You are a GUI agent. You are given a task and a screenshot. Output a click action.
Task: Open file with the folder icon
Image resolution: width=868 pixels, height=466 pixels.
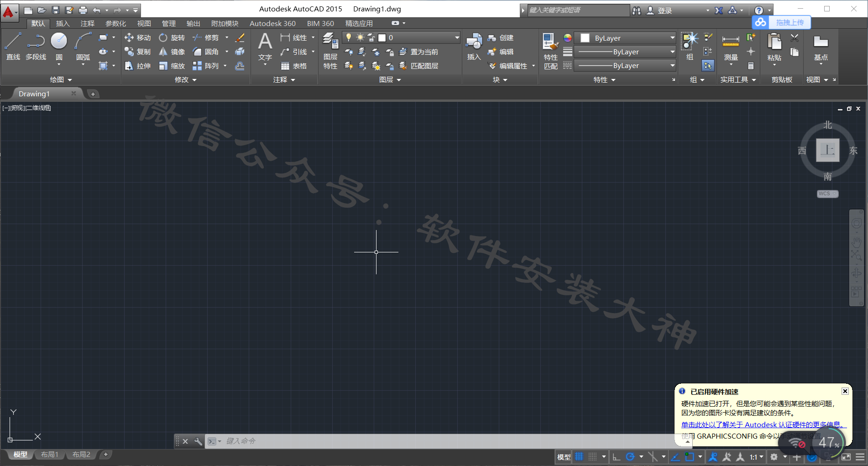[42, 10]
